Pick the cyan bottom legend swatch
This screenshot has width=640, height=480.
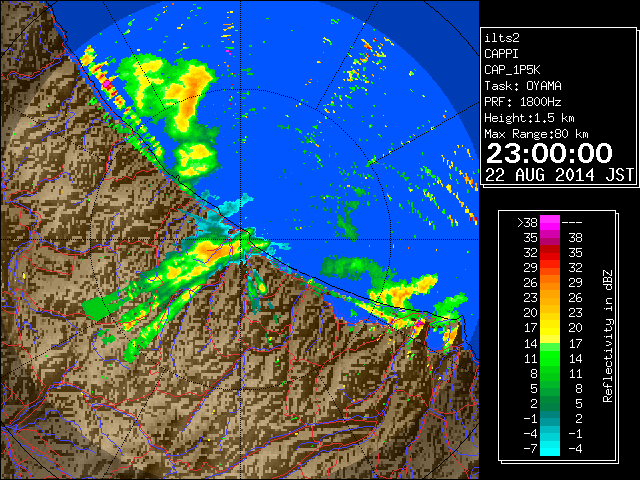click(x=550, y=449)
